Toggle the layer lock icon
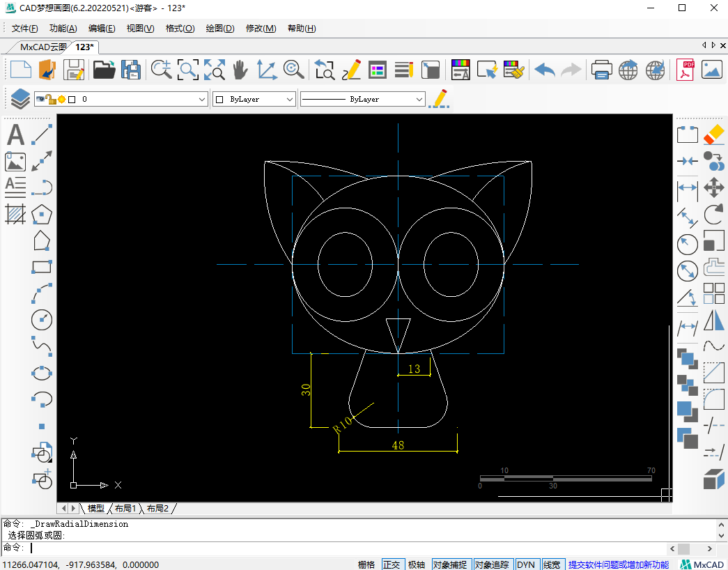The height and width of the screenshot is (570, 728). point(51,98)
